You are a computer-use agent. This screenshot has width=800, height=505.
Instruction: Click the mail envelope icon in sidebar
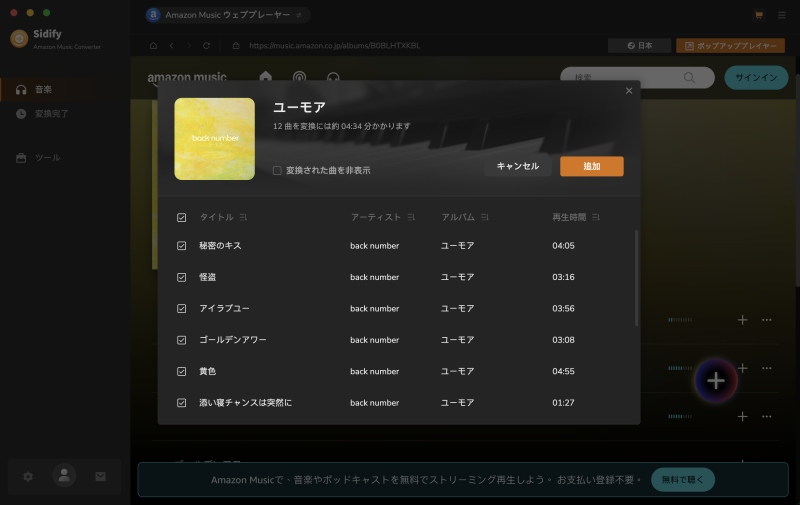(101, 476)
